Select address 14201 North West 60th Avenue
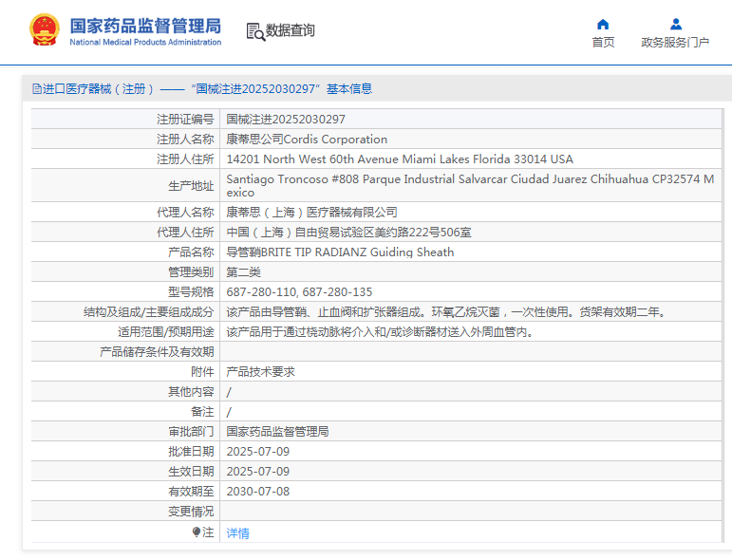Viewport: 732px width, 560px height. (x=400, y=159)
